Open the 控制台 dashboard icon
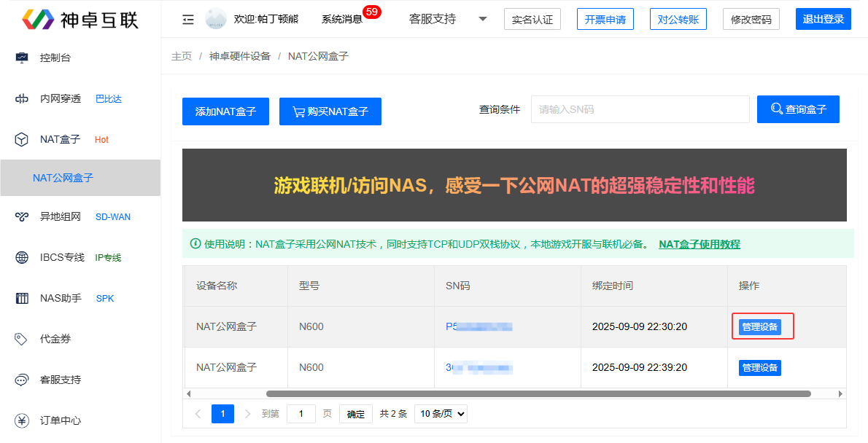Screen dimensions: 868x443 [x=22, y=58]
